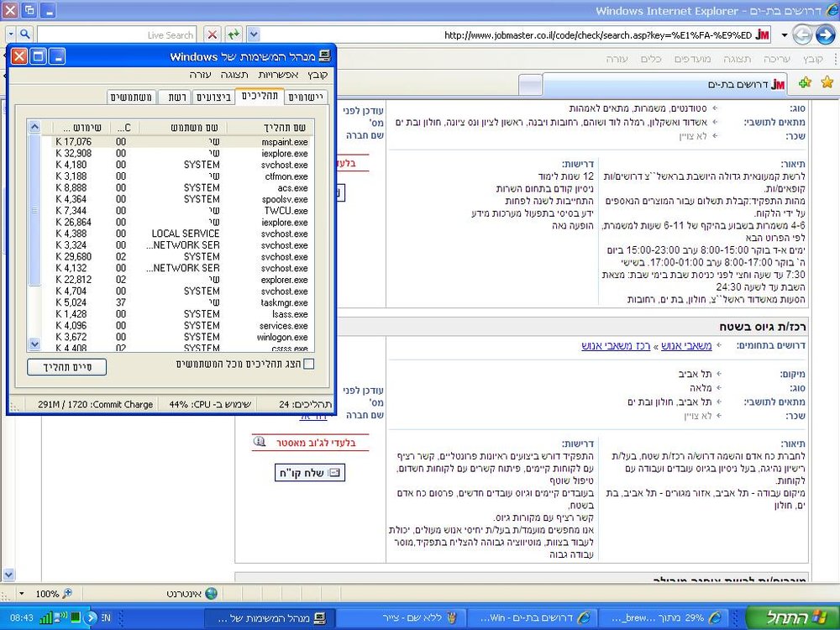
Task: Click the yellow Favorites star icon
Action: click(x=827, y=82)
